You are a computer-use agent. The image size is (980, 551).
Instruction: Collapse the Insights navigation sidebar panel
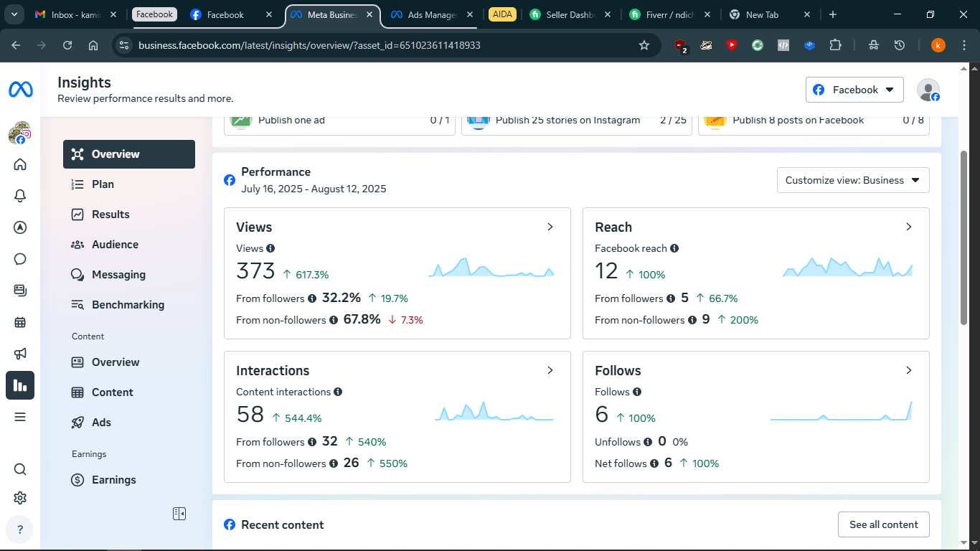point(179,514)
